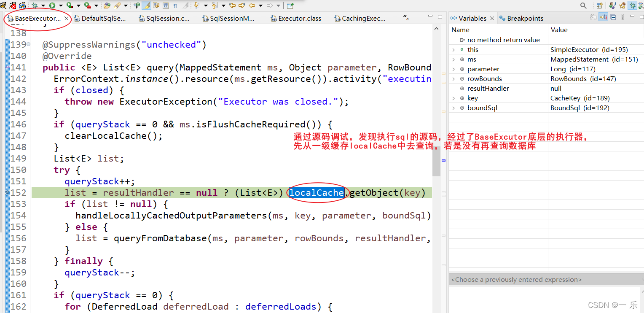This screenshot has width=644, height=313.
Task: Toggle Pin Editor
Action: 290,5
